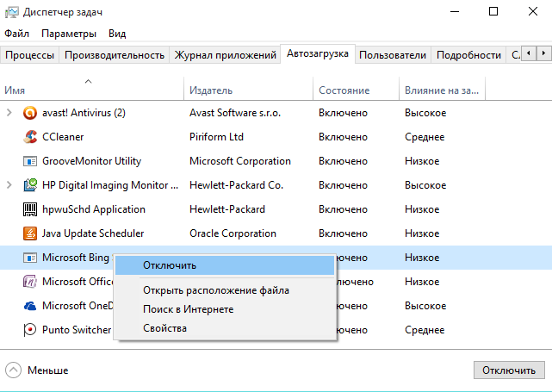Click the Avast Software s.r.o. publisher cell
Screen dimensions: 552x392
point(235,113)
